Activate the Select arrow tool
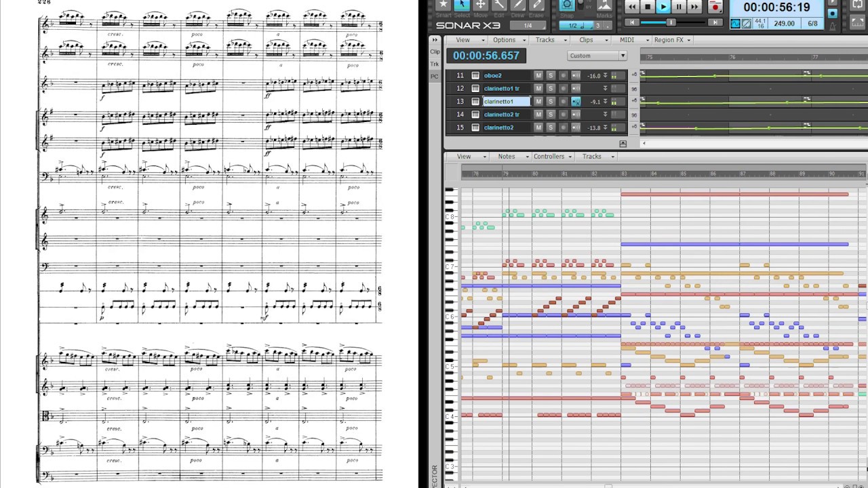The width and height of the screenshot is (868, 488). pos(462,5)
